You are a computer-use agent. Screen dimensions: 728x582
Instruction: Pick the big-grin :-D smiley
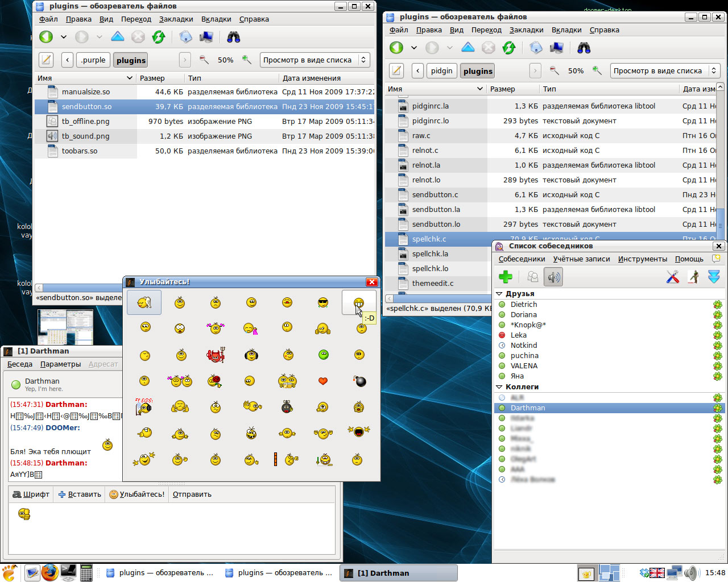point(359,302)
